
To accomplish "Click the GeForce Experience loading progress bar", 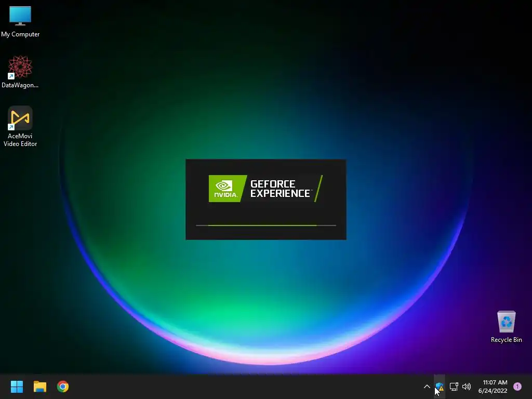I will click(x=266, y=225).
